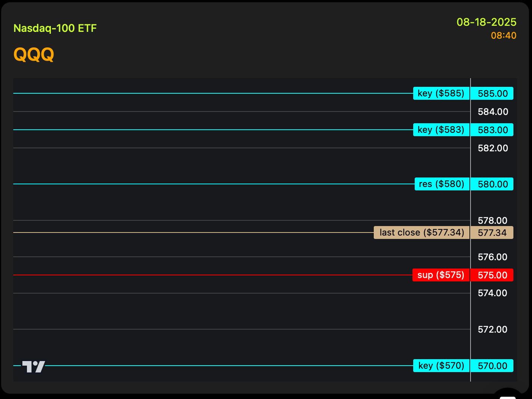Select the key ($570) level label

tap(441, 366)
